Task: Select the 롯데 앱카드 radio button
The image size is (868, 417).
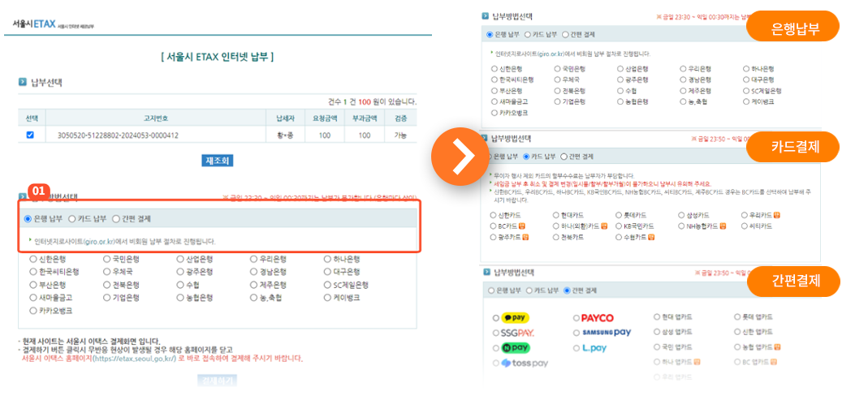Action: [x=737, y=317]
